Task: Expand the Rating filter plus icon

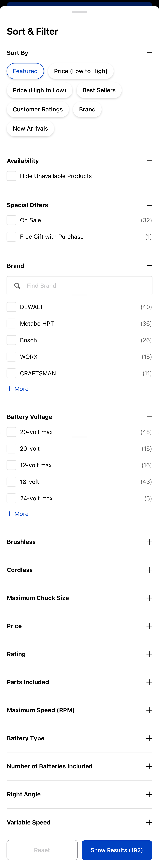Action: [149, 654]
